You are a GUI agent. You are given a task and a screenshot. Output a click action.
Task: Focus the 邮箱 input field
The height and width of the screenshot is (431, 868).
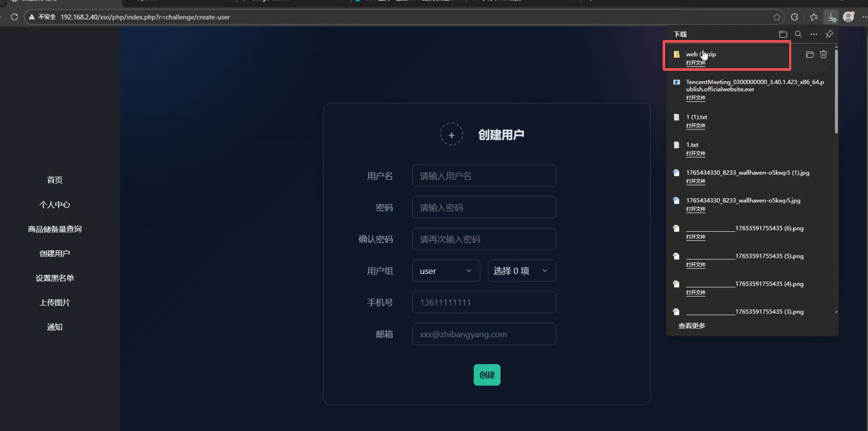[484, 334]
